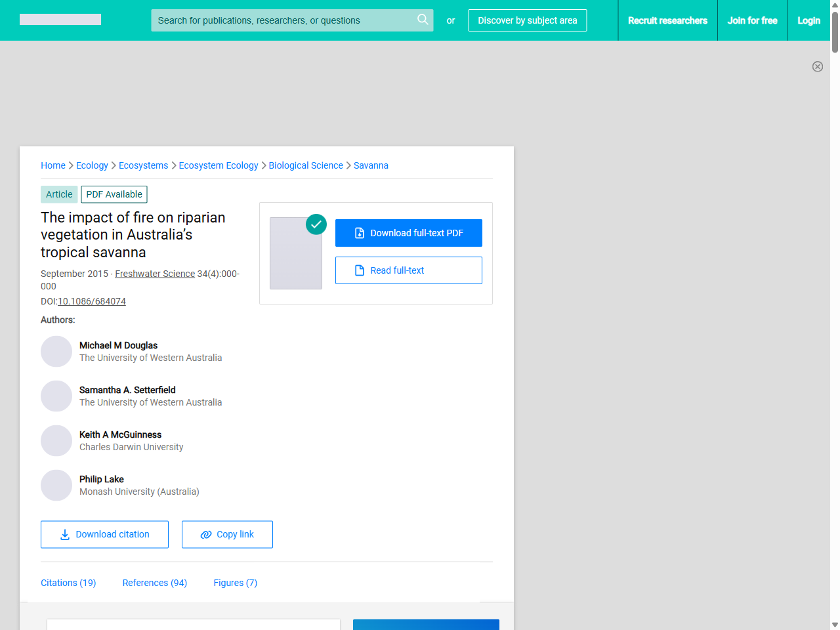Open Michael M Douglas profile avatar
Viewport: 840px width, 630px height.
(56, 352)
